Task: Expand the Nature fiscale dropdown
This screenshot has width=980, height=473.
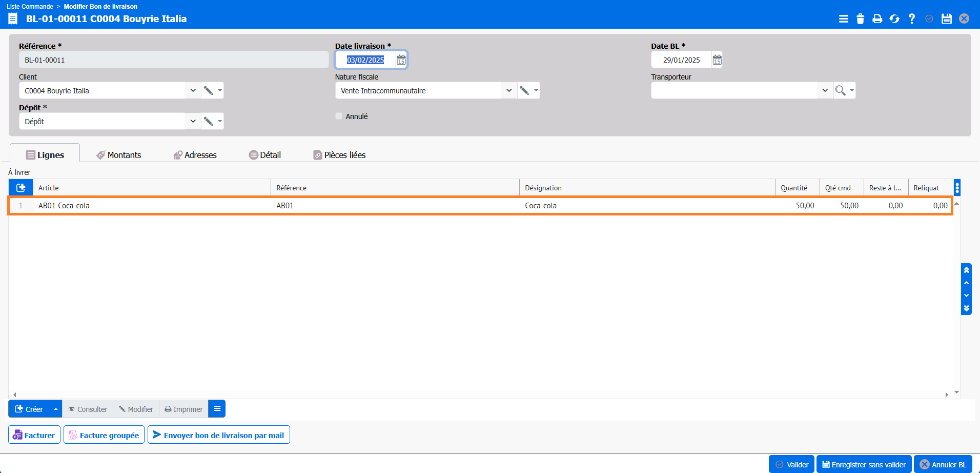Action: [x=508, y=91]
